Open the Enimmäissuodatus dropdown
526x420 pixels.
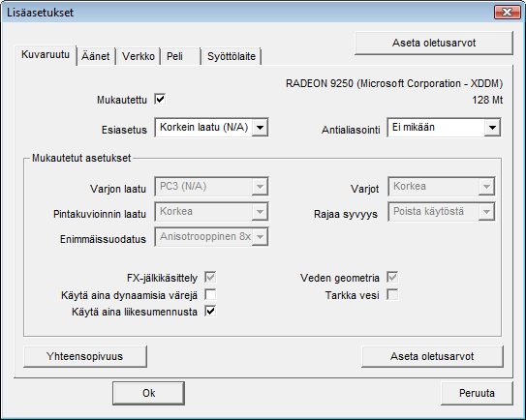(x=211, y=237)
